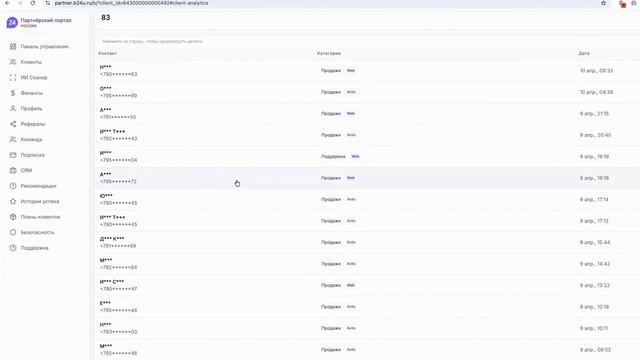Open Планы клиентов via its sidebar icon
Viewport: 640px width, 360px height.
[x=13, y=217]
